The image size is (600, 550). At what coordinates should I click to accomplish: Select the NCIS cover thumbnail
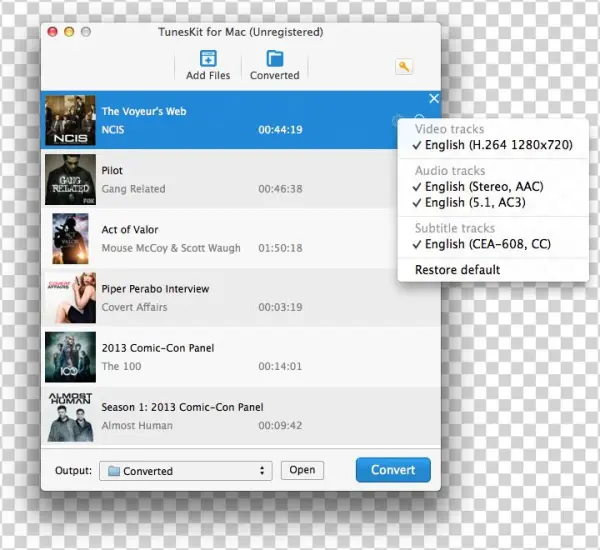[70, 121]
